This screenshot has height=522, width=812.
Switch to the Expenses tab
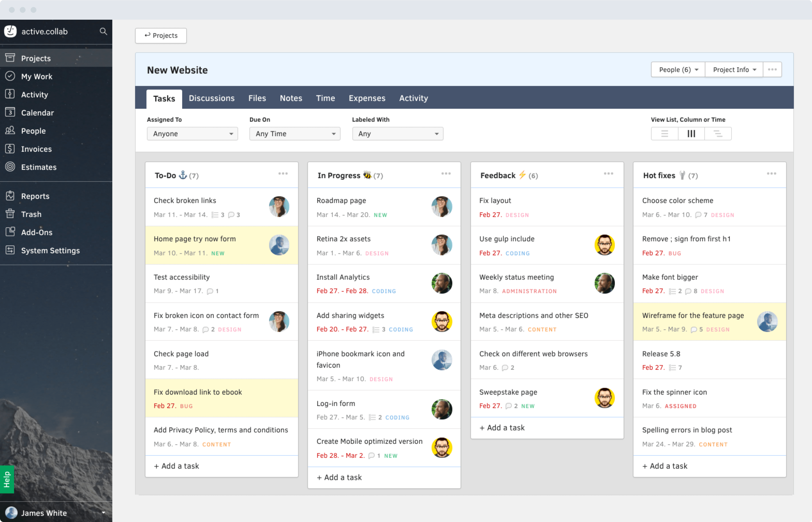367,98
